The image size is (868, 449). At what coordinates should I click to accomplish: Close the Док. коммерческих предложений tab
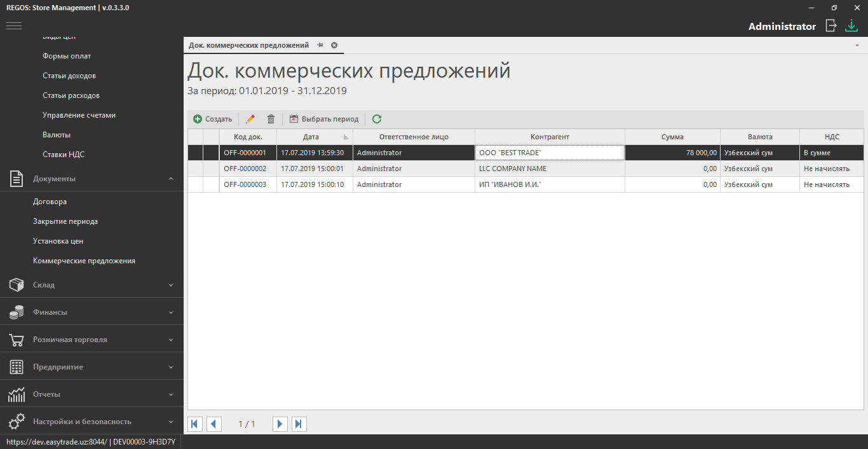coord(334,45)
